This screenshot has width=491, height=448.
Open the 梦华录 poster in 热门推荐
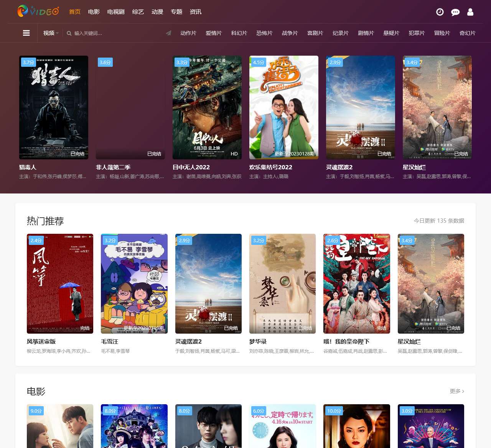pyautogui.click(x=282, y=283)
